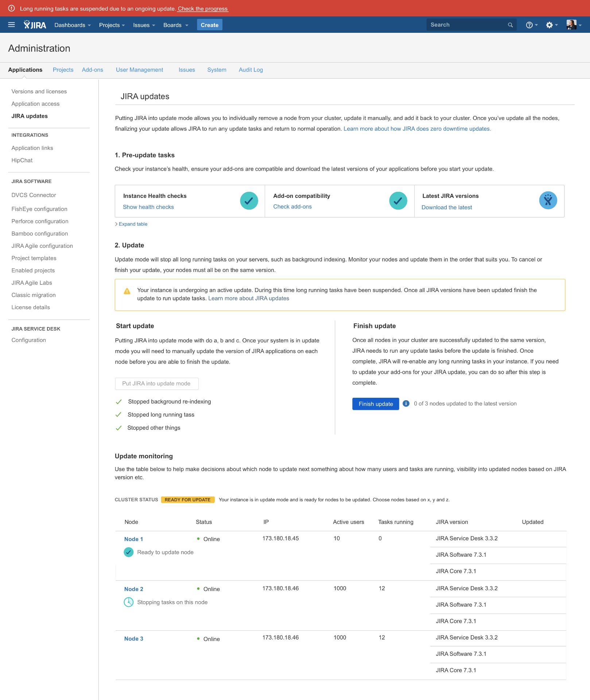
Task: Open Node 1 link in table
Action: tap(133, 539)
